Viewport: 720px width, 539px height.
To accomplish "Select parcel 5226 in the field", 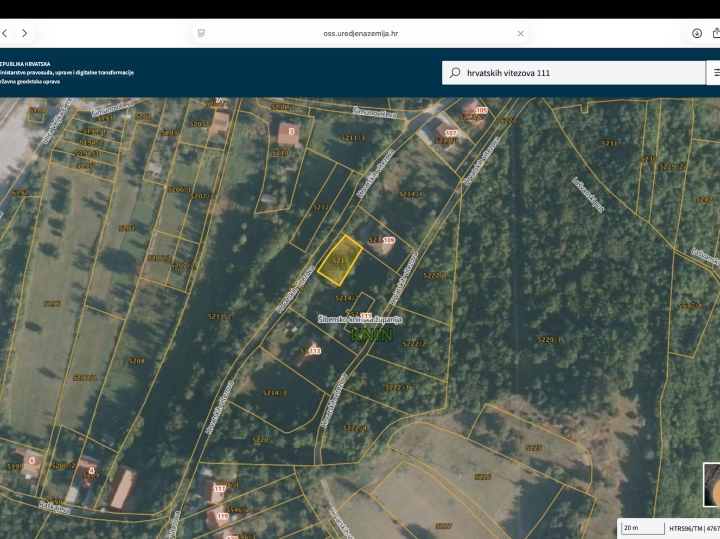I will click(483, 477).
